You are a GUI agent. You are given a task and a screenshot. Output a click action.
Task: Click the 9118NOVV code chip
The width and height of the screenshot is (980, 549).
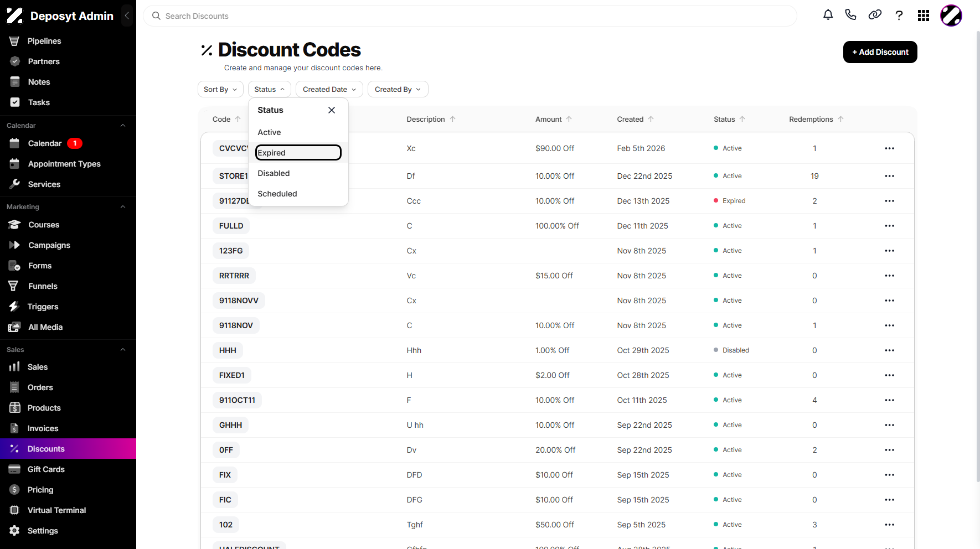(x=239, y=301)
